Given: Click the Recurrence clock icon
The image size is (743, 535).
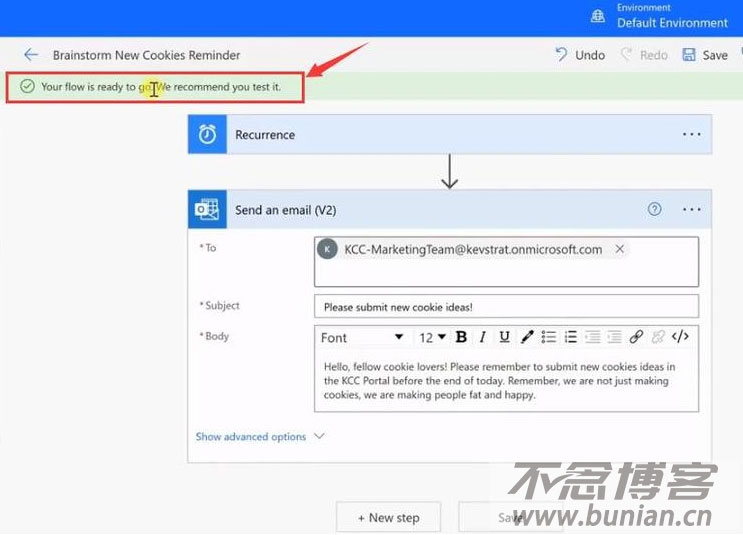Looking at the screenshot, I should tap(207, 135).
